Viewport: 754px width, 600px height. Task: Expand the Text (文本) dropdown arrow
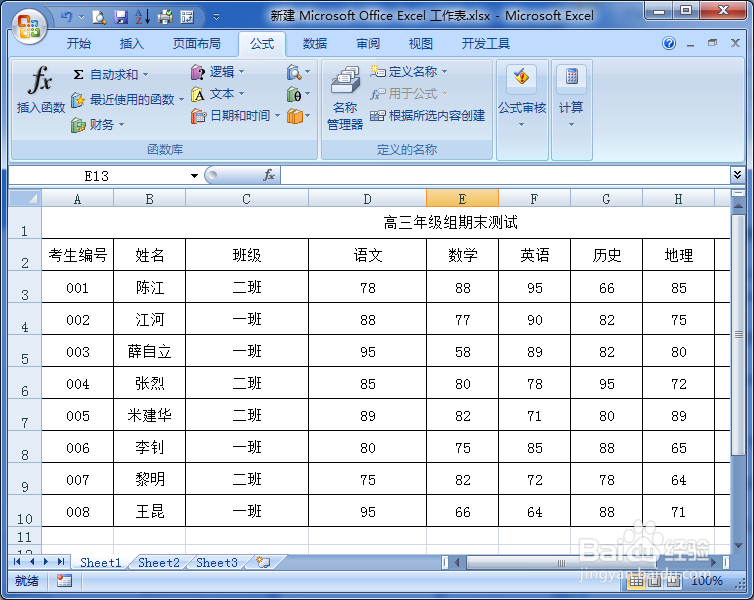241,94
